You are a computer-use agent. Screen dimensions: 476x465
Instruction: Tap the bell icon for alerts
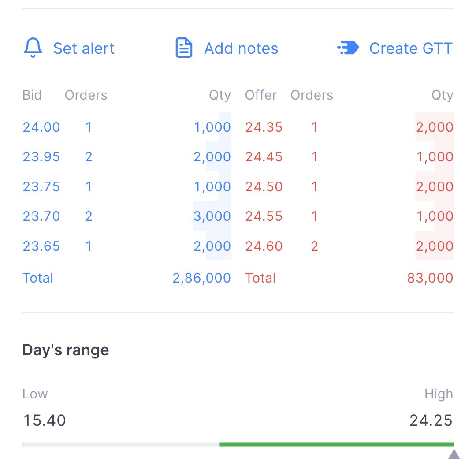[x=33, y=48]
